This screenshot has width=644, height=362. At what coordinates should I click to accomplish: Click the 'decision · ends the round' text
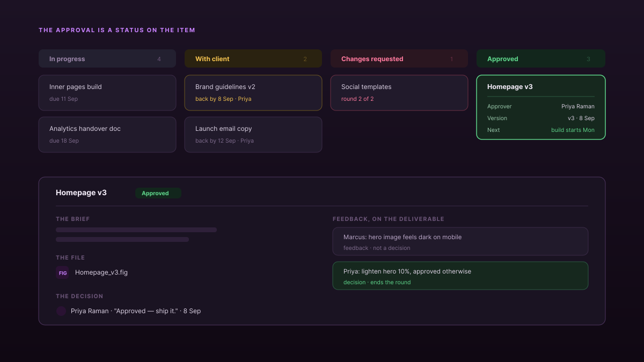click(x=377, y=282)
